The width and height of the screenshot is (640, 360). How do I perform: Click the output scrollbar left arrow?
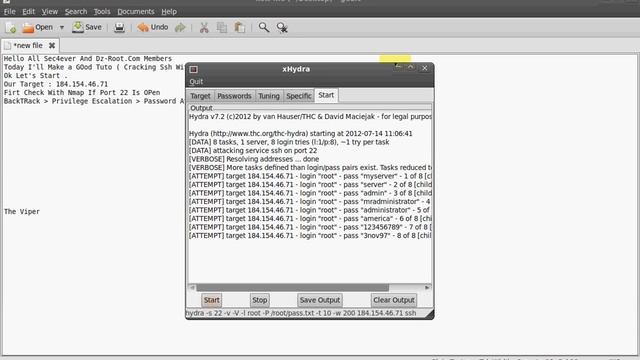pos(192,288)
